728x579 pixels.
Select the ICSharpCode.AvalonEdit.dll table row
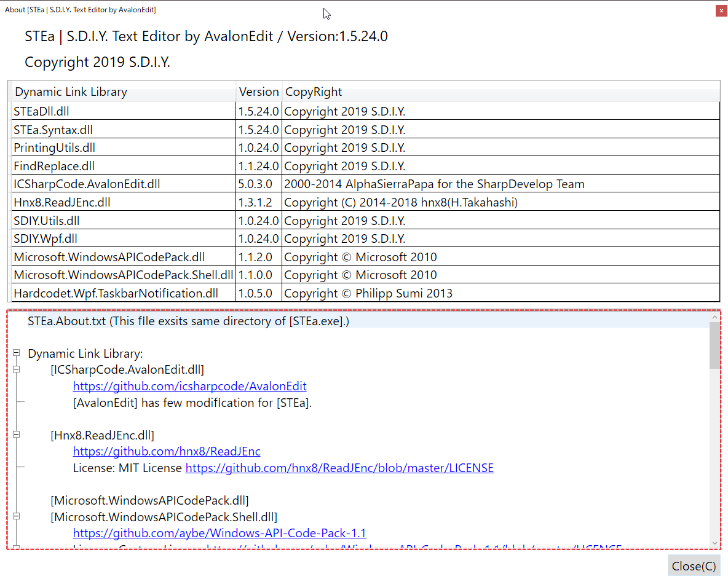365,184
